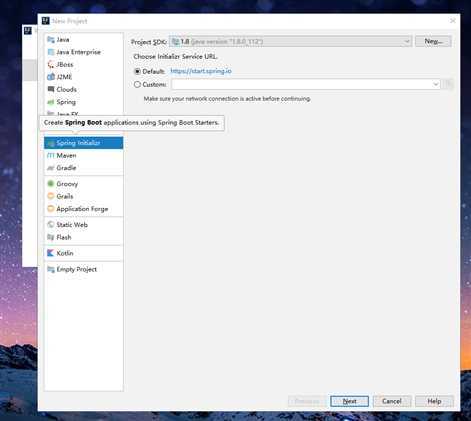Open the Project SDK dropdown
The image size is (471, 421).
tap(291, 41)
